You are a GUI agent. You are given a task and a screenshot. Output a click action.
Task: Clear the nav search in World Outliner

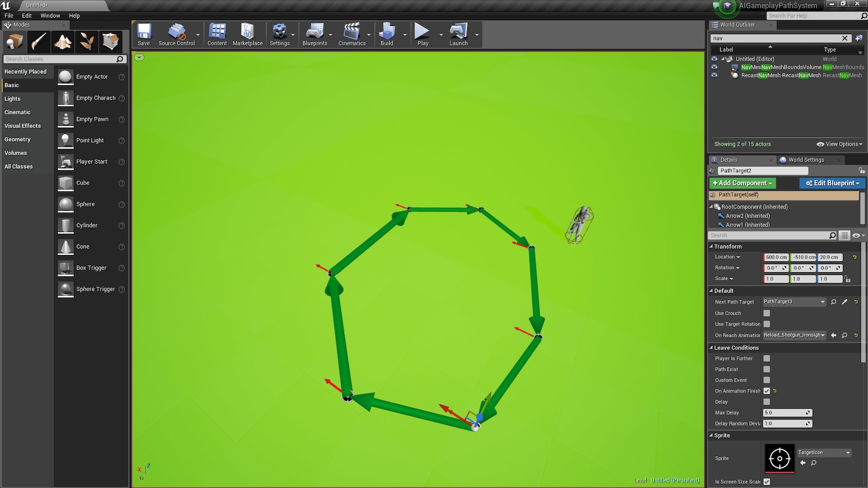pyautogui.click(x=845, y=38)
